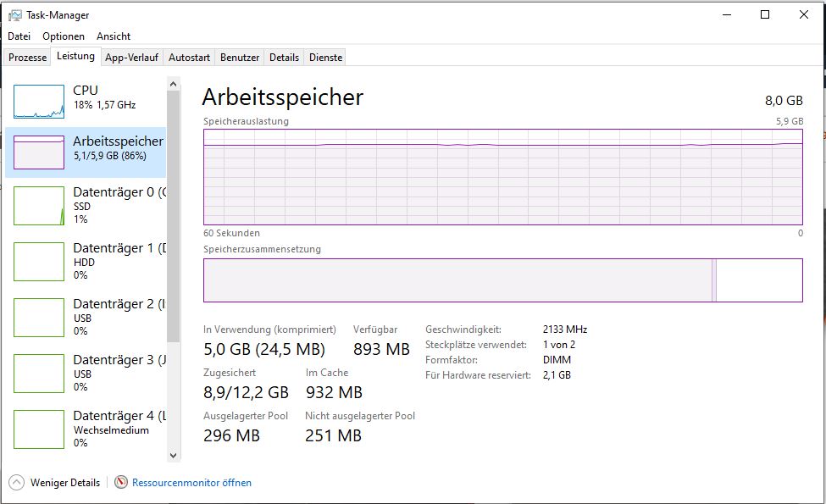Open the Datei menu
The height and width of the screenshot is (504, 826).
pos(19,36)
